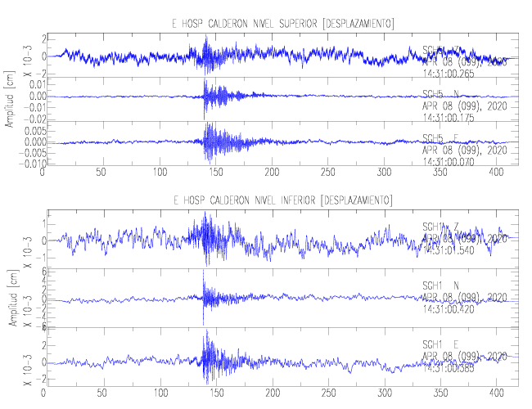Click 'APR 08 (099), 2020' under SCH5 E
The image size is (532, 409).
click(465, 150)
